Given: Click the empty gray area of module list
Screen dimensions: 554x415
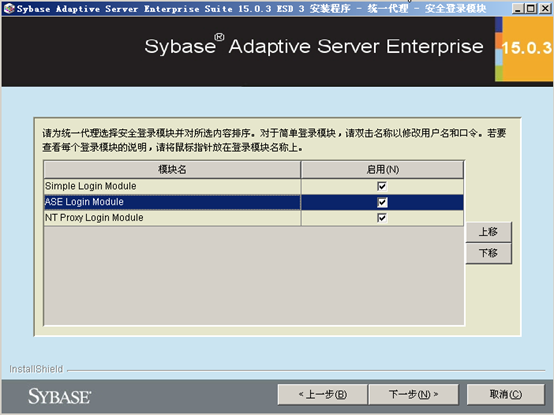Looking at the screenshot, I should (x=253, y=275).
